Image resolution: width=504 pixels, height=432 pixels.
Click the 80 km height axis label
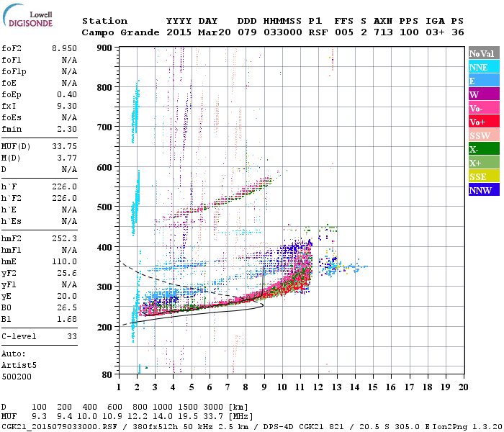pos(107,375)
